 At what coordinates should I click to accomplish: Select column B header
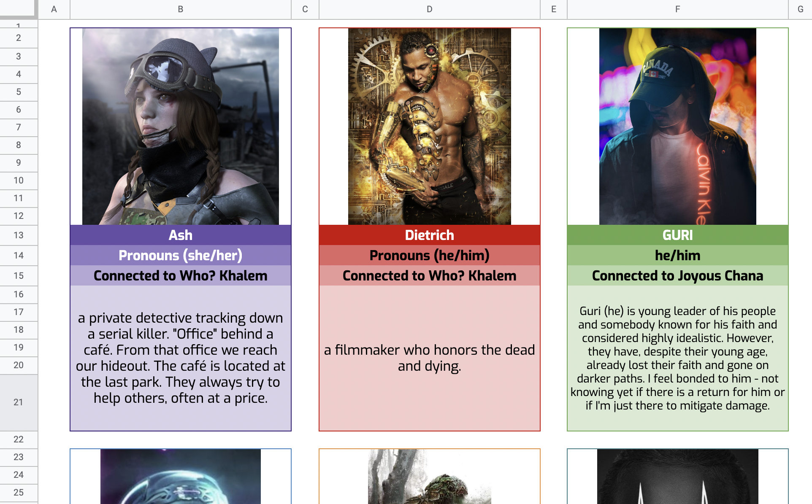pyautogui.click(x=181, y=8)
